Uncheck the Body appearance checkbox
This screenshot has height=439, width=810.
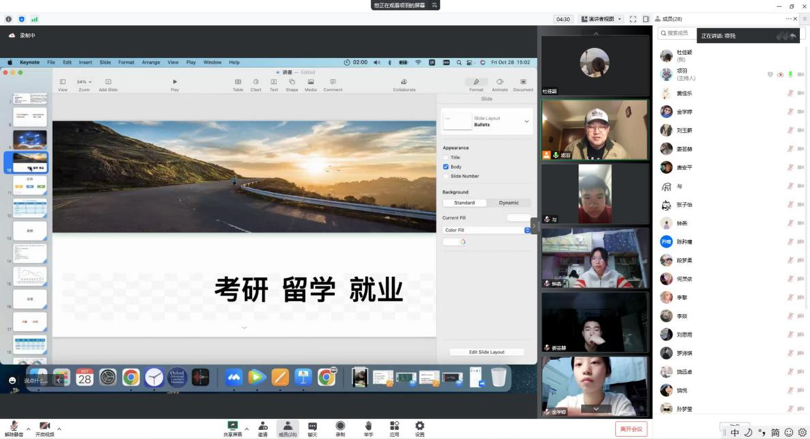[x=446, y=167]
